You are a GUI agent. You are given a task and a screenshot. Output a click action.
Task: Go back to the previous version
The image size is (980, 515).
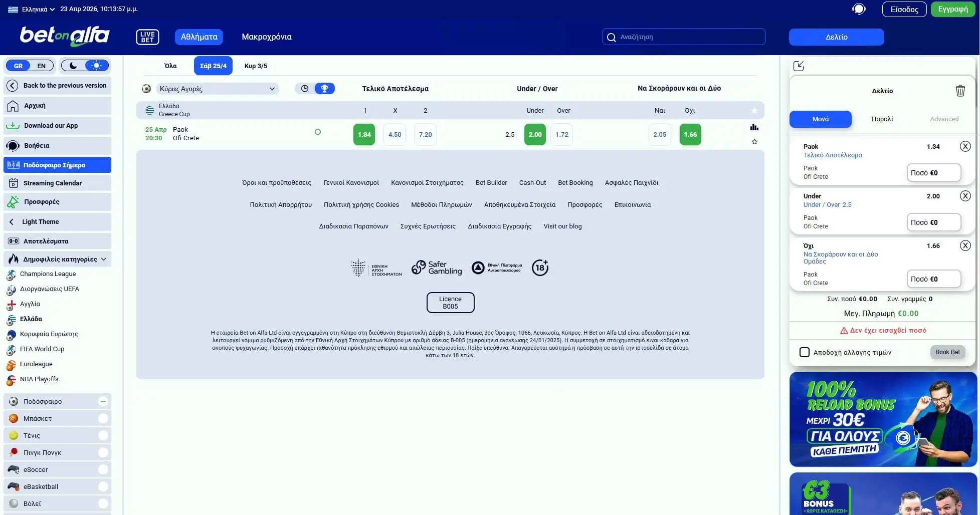click(x=57, y=86)
